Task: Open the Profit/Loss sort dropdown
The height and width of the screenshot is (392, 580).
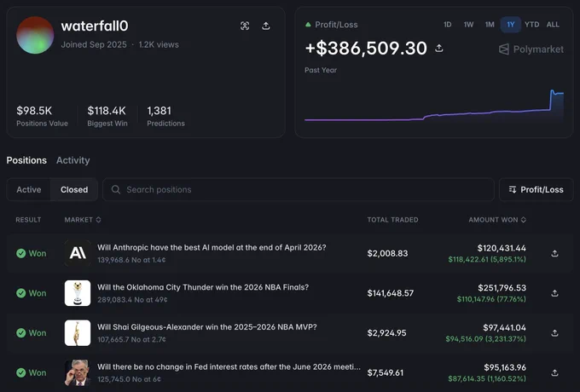Action: coord(536,189)
